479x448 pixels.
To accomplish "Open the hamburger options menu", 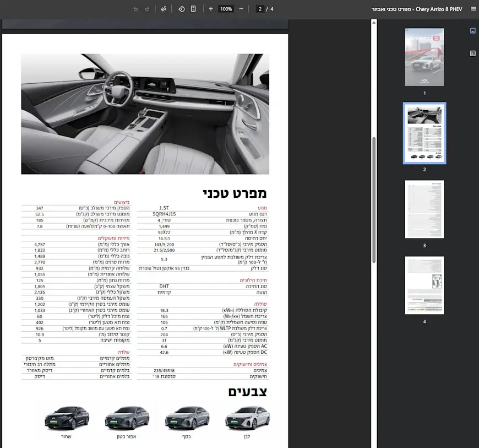I will coord(472,9).
